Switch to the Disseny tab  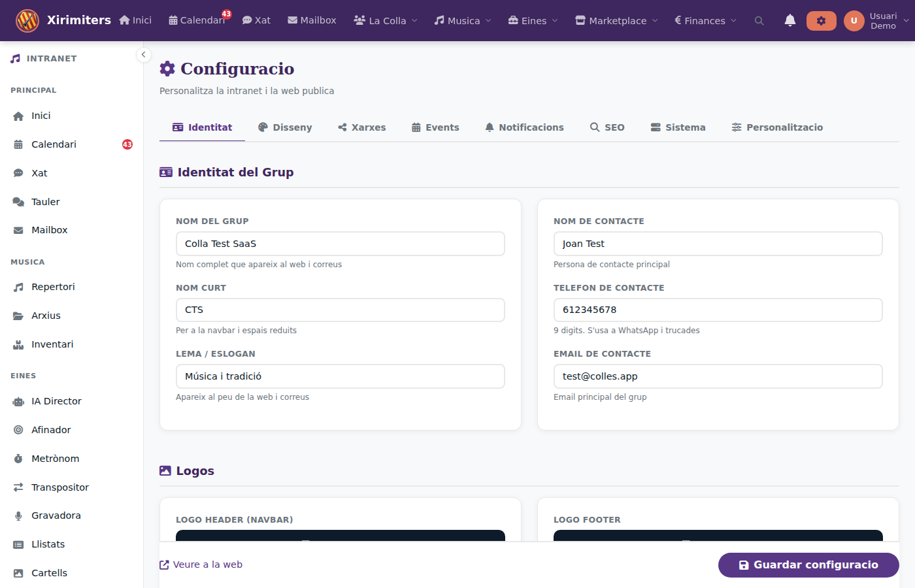[285, 127]
